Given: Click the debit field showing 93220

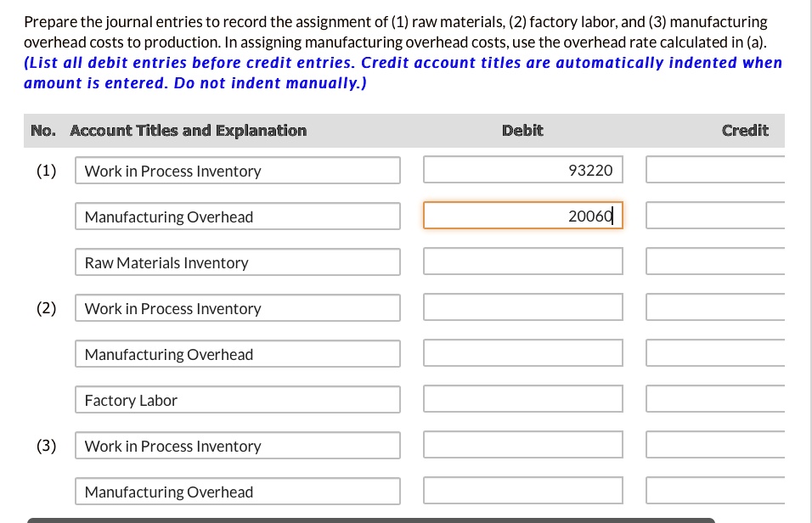Looking at the screenshot, I should pos(522,169).
